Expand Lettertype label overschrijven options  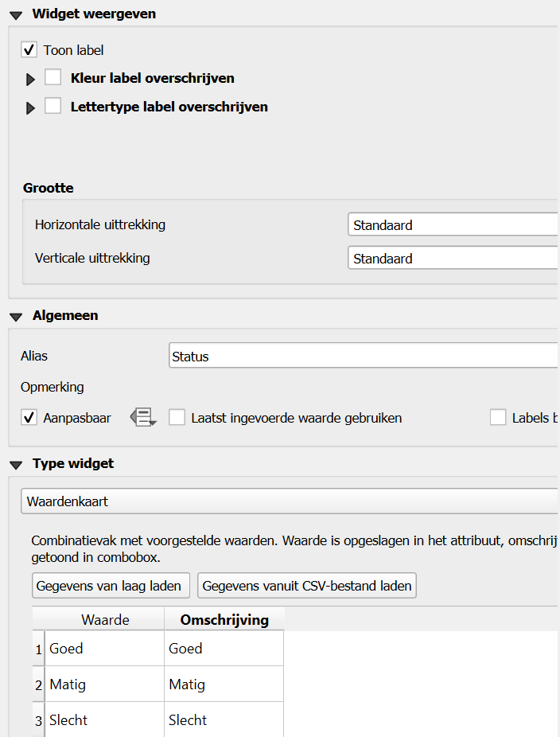[31, 108]
